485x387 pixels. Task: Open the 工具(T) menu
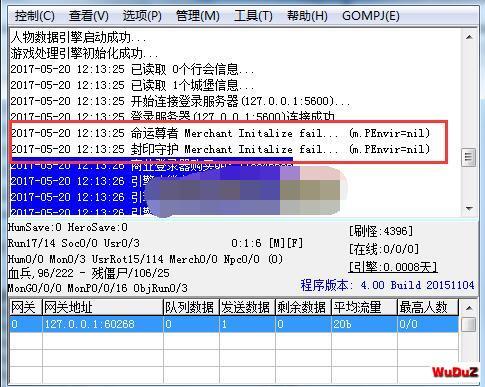[x=253, y=16]
